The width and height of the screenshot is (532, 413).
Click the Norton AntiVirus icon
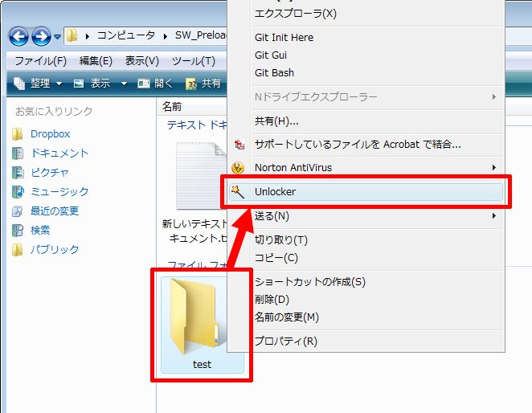(x=238, y=168)
